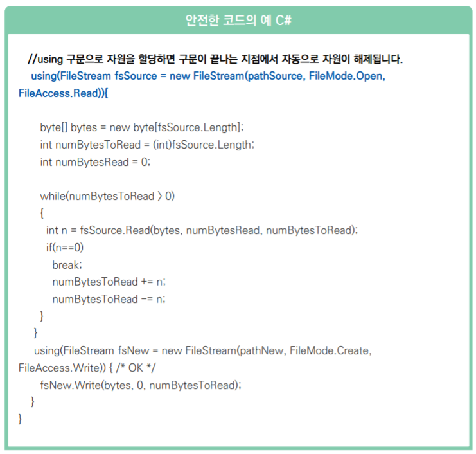The image size is (476, 454).
Task: Click the blue line 'using(FileStream fsSource = new FileStream'
Action: point(208,76)
